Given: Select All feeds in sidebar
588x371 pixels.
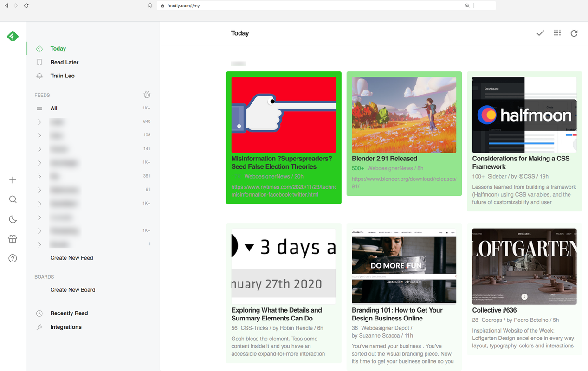Looking at the screenshot, I should pos(54,109).
